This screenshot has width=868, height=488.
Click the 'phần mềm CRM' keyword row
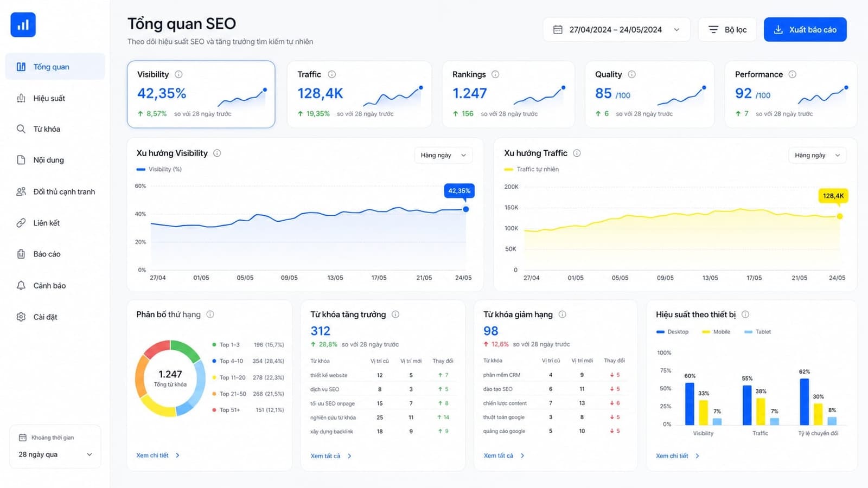click(554, 375)
